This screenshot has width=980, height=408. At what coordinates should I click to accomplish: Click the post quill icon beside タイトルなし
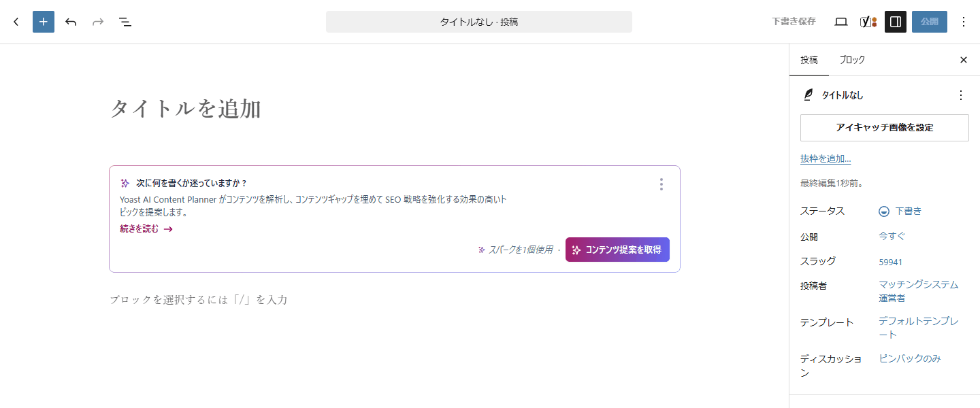pyautogui.click(x=808, y=95)
